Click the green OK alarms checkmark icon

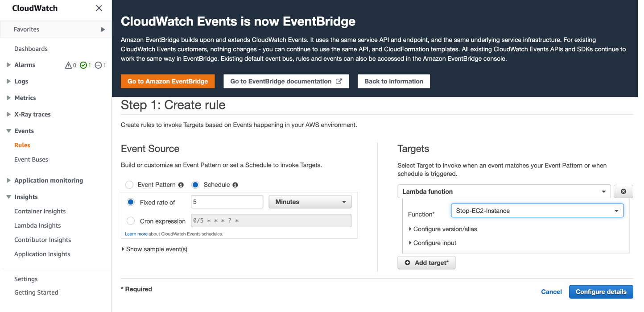point(83,65)
